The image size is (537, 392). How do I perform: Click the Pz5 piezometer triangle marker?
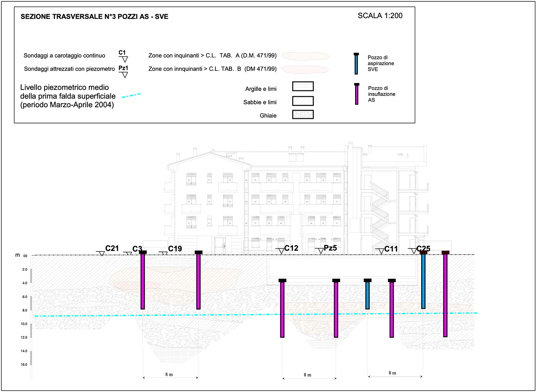tap(321, 251)
